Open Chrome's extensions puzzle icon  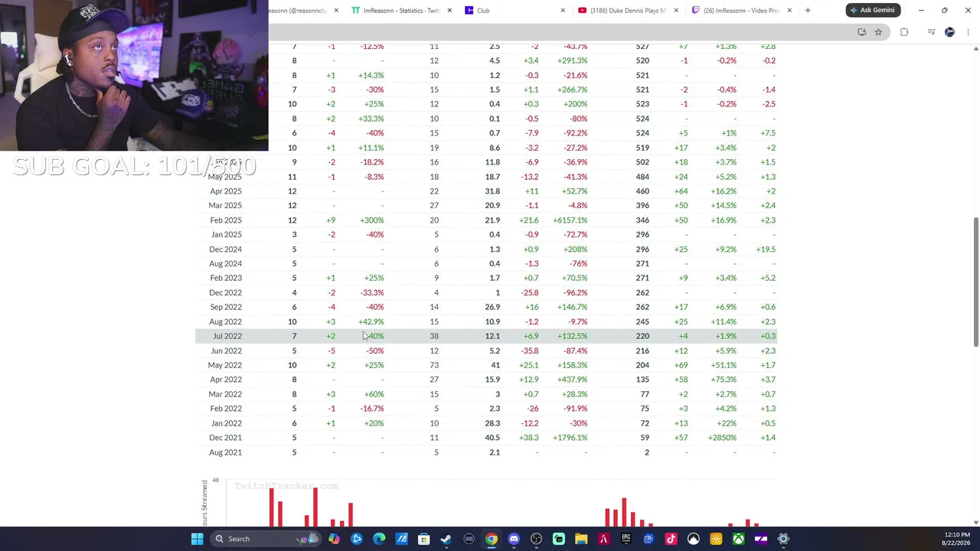[904, 32]
